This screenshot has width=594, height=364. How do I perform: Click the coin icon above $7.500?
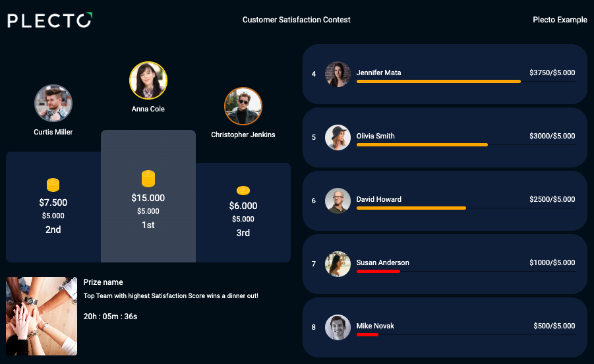(x=53, y=185)
